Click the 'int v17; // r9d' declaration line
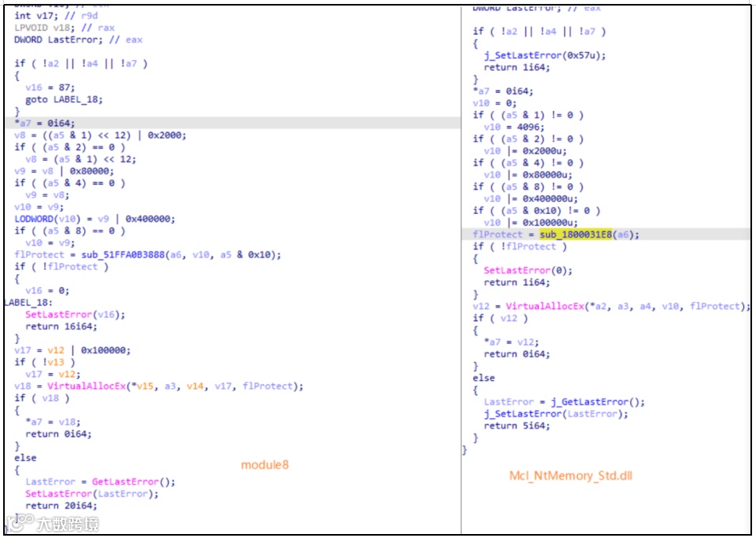This screenshot has width=756, height=538. (56, 16)
